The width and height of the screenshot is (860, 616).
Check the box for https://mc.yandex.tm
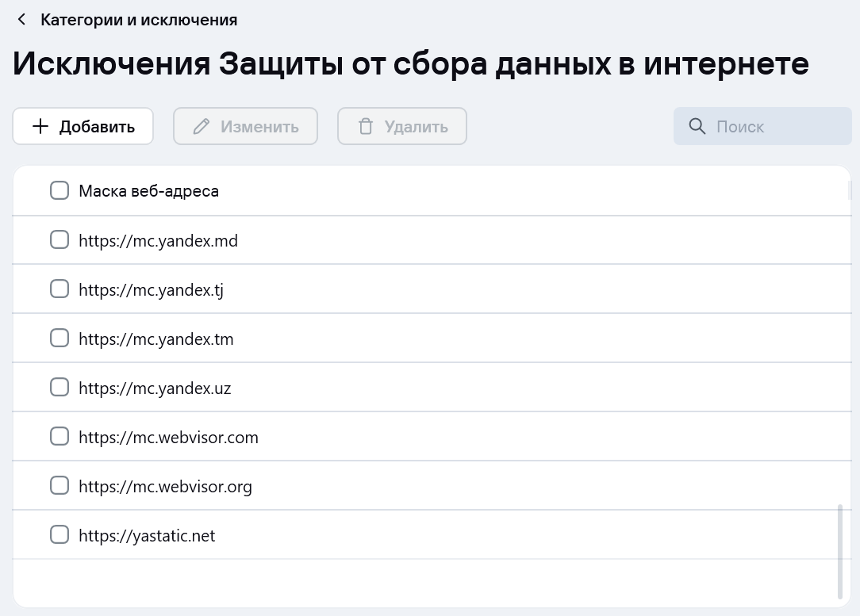coord(60,339)
